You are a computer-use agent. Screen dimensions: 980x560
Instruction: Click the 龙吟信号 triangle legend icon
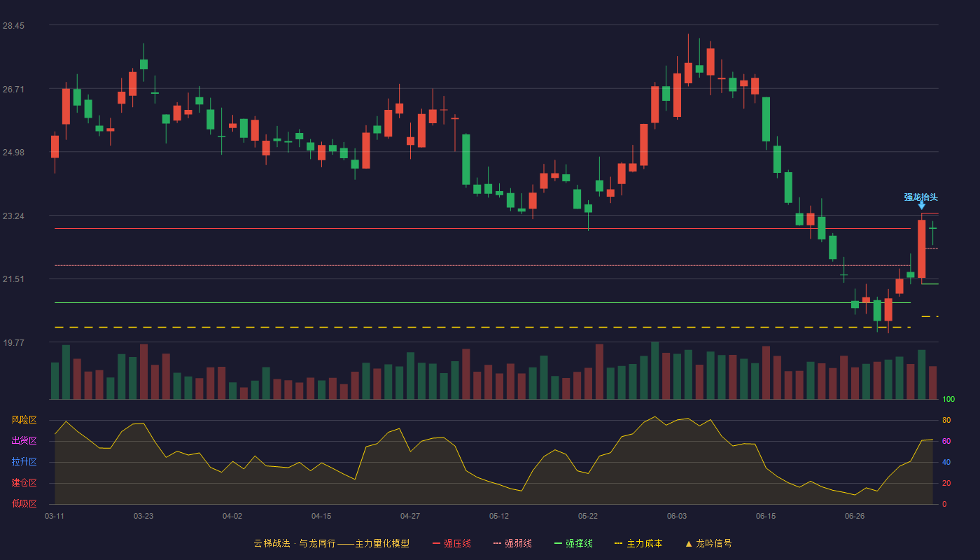point(689,543)
